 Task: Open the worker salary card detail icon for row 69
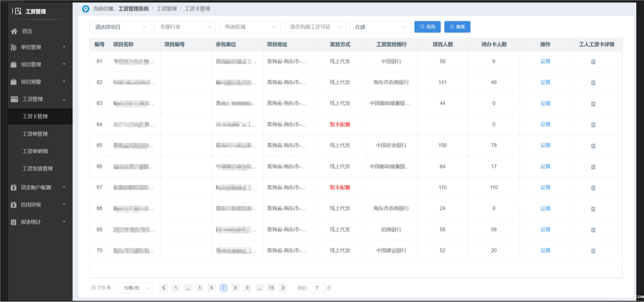coord(593,230)
